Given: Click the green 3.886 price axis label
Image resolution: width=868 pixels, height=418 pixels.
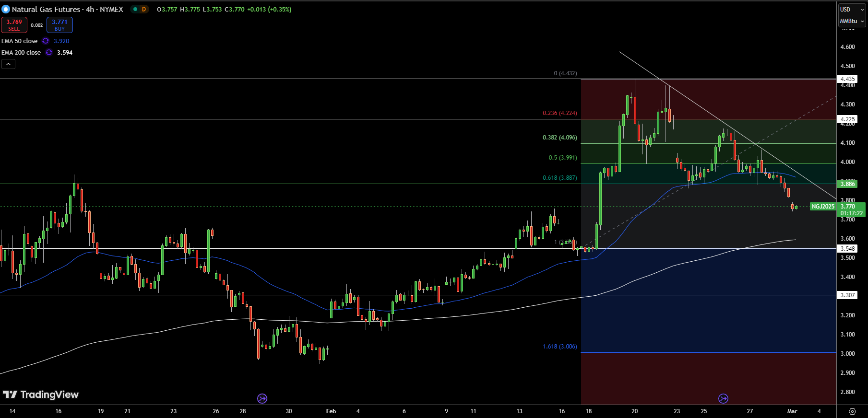Looking at the screenshot, I should 847,184.
